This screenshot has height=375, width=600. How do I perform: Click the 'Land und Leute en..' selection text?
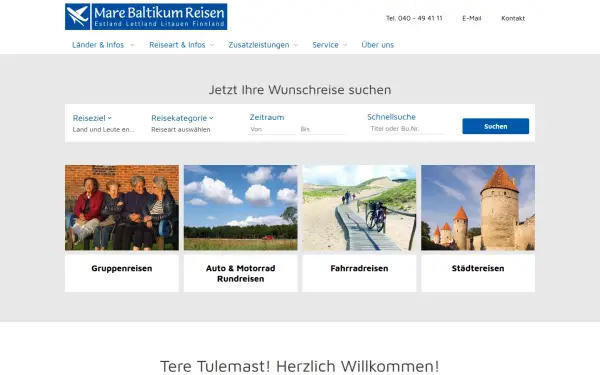pyautogui.click(x=103, y=129)
